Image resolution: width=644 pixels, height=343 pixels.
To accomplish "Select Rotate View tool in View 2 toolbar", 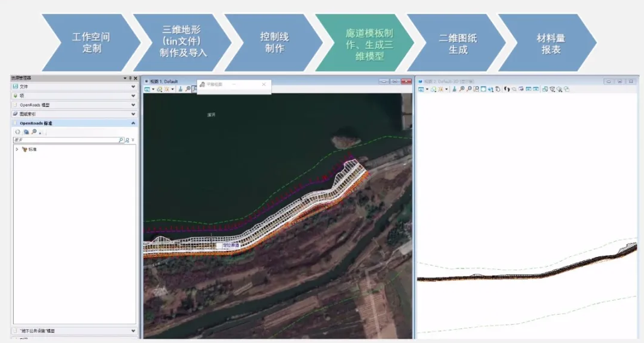I will click(x=490, y=89).
